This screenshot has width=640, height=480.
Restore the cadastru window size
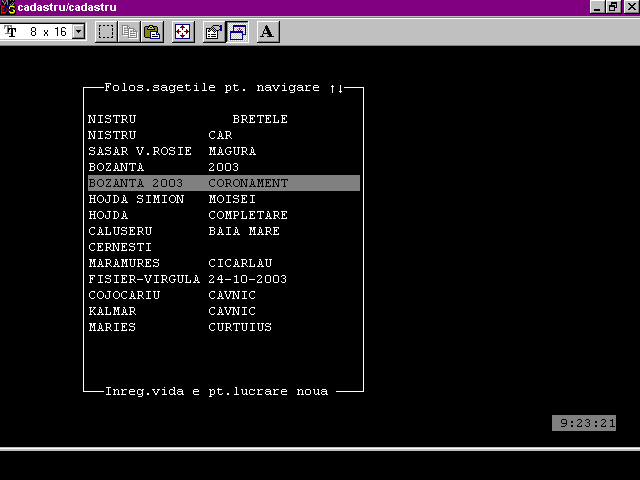tap(613, 7)
